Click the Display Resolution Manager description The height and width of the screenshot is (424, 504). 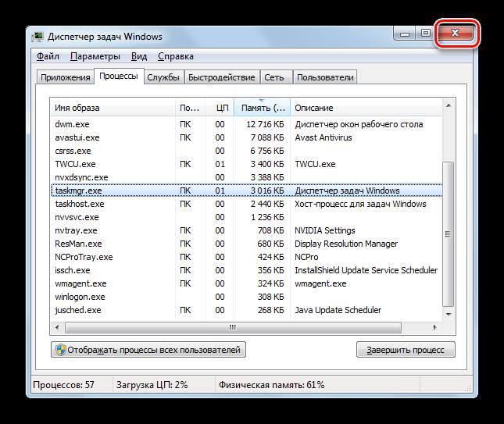(346, 244)
